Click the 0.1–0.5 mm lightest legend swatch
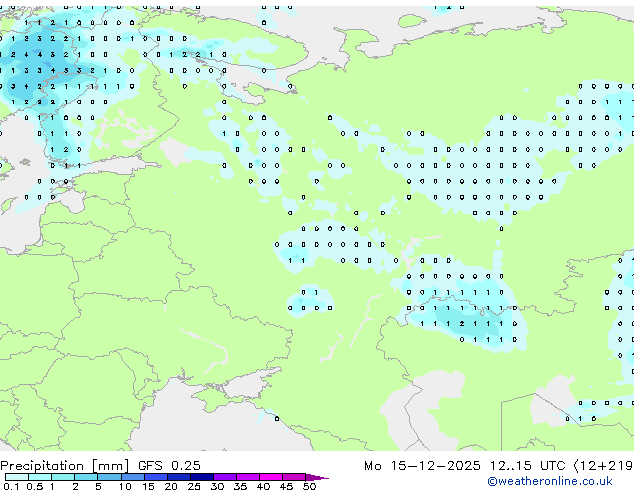Viewport: 634px width, 490px height. tap(17, 477)
